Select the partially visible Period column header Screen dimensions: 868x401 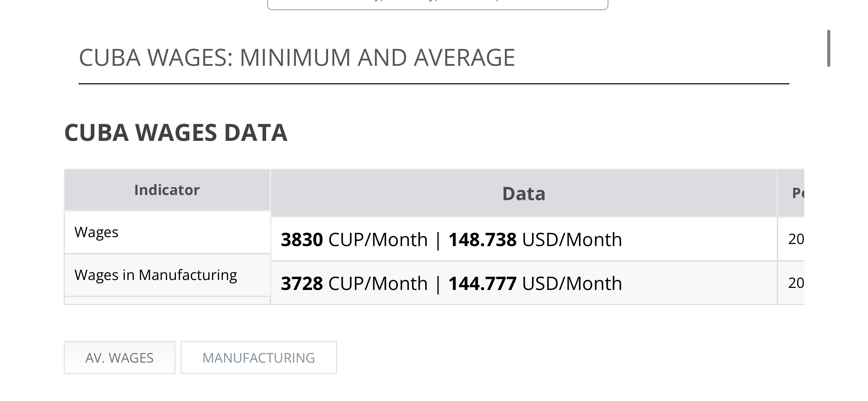pyautogui.click(x=791, y=193)
